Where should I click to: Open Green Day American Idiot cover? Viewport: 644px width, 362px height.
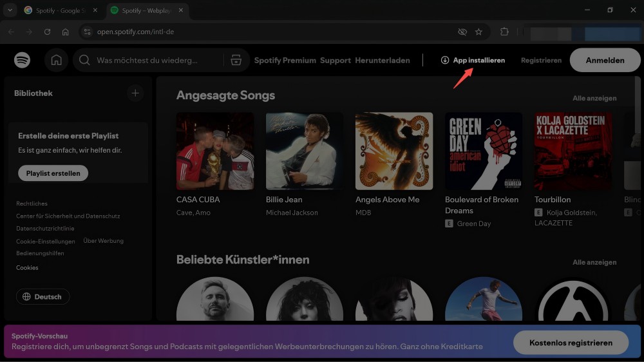pos(484,151)
